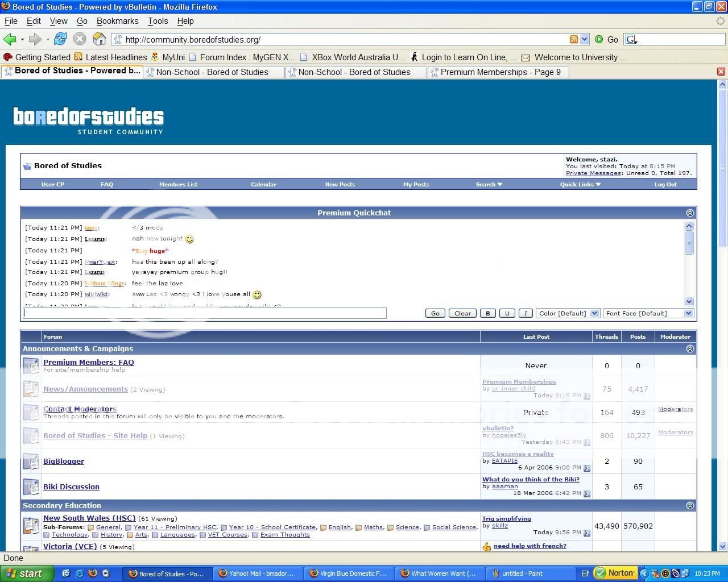Click BigBlogger forum status icon
Screen dimensions: 728x582
pos(31,461)
